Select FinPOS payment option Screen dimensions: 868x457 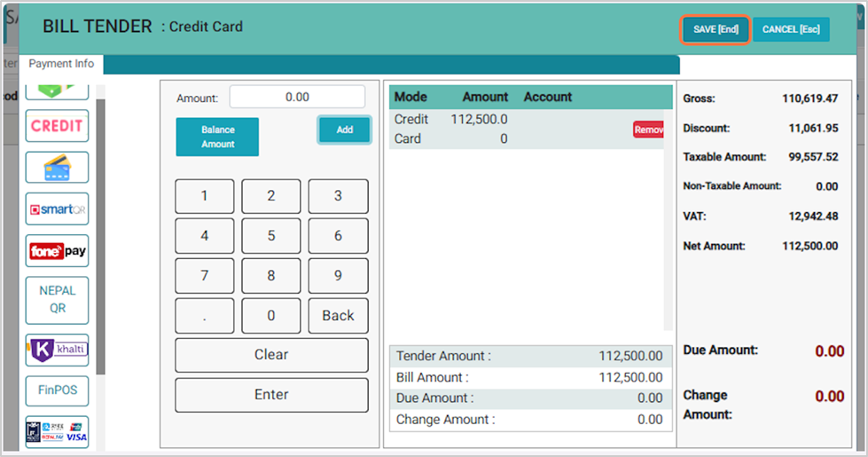point(57,390)
